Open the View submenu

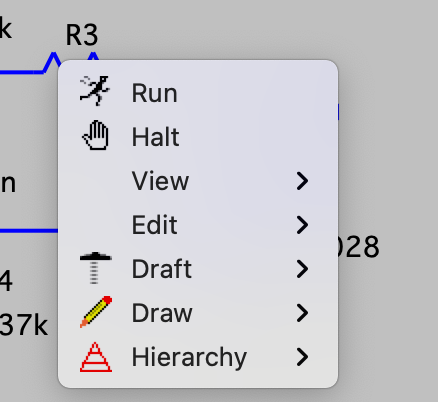tap(198, 181)
